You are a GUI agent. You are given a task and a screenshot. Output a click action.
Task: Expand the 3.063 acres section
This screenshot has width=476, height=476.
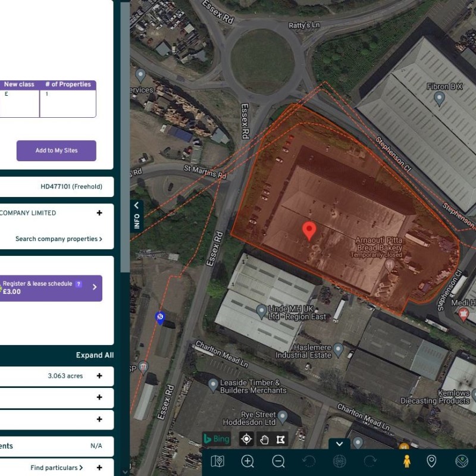click(x=99, y=376)
